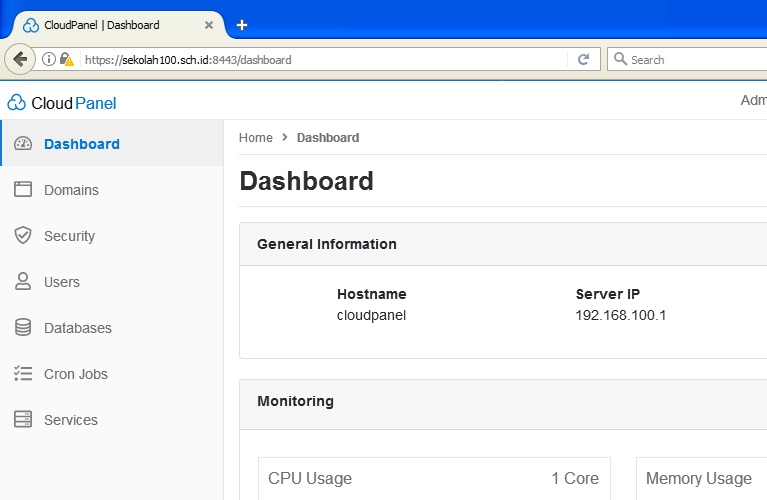
Task: Click the insecure connection padlock warning icon
Action: pos(66,60)
